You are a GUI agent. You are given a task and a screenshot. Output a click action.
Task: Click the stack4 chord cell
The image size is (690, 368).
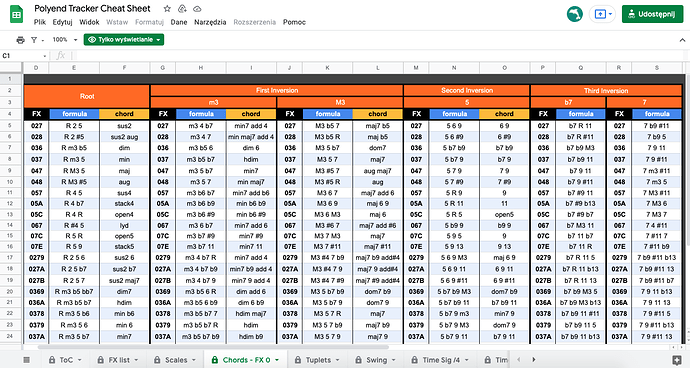[124, 204]
